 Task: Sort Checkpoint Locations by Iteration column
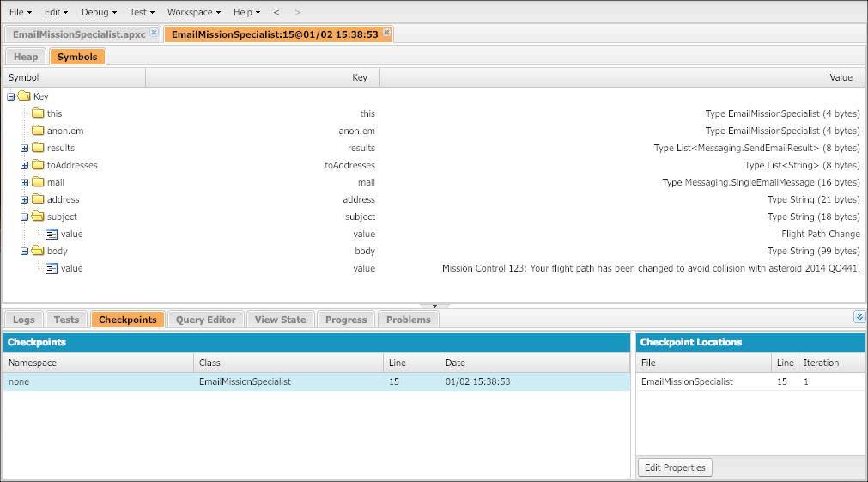(831, 363)
